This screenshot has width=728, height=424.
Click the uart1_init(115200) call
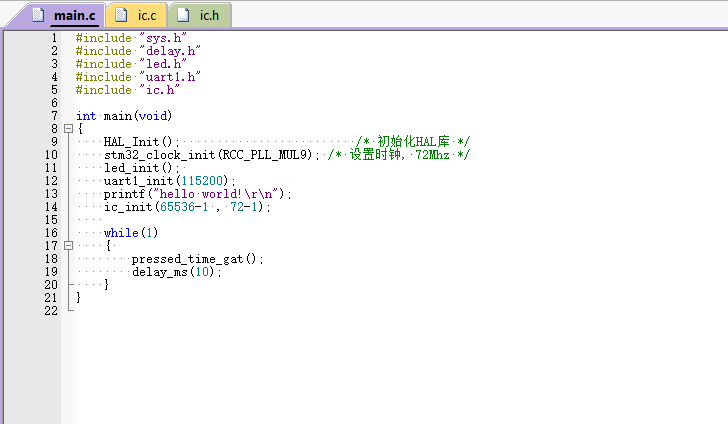pos(169,181)
